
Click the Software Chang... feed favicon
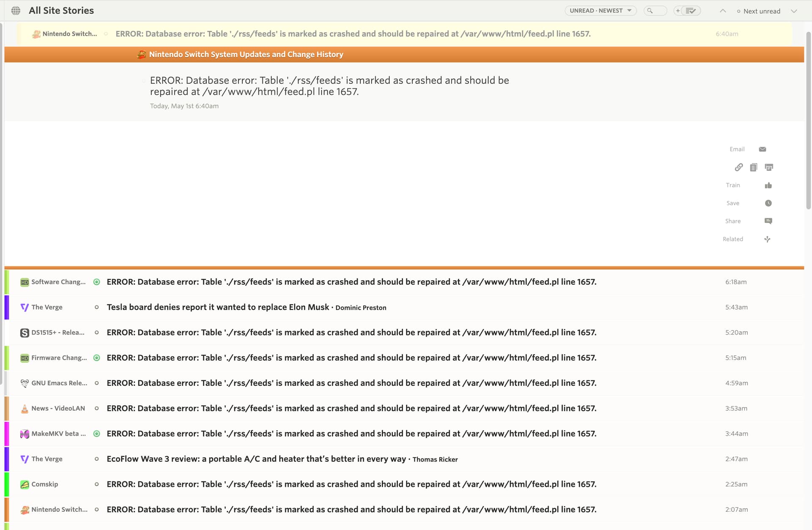point(25,282)
